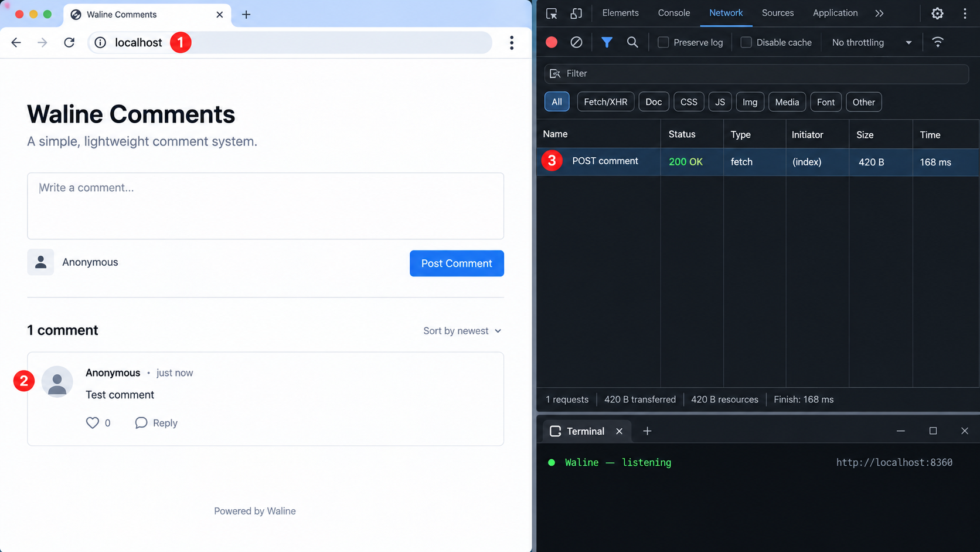Switch to the Application tab
This screenshot has width=980, height=552.
tap(835, 13)
